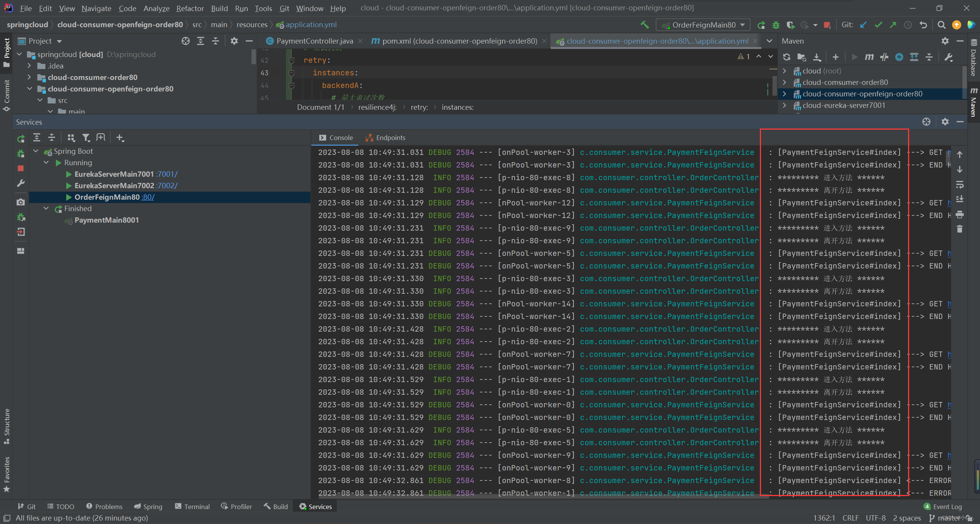Image resolution: width=980 pixels, height=524 pixels.
Task: Open Search Everywhere magnifier icon
Action: click(941, 25)
